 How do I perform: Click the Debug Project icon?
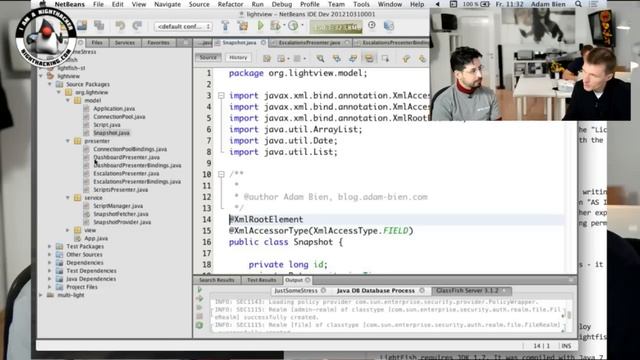click(276, 26)
